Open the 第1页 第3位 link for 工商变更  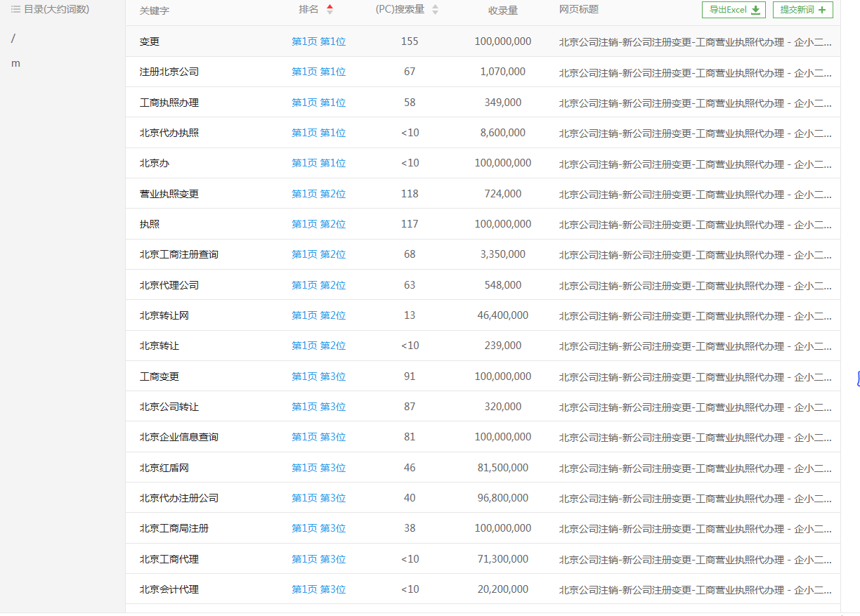318,376
